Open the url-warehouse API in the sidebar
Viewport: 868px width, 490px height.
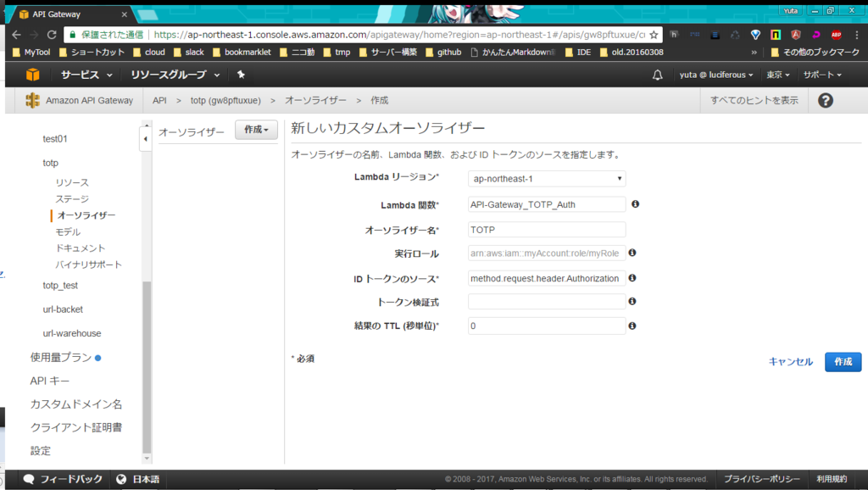72,333
